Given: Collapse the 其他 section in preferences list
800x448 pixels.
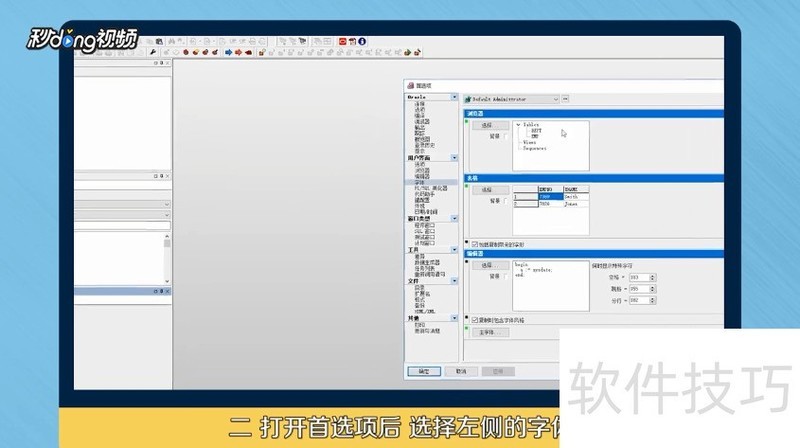Looking at the screenshot, I should tap(454, 318).
